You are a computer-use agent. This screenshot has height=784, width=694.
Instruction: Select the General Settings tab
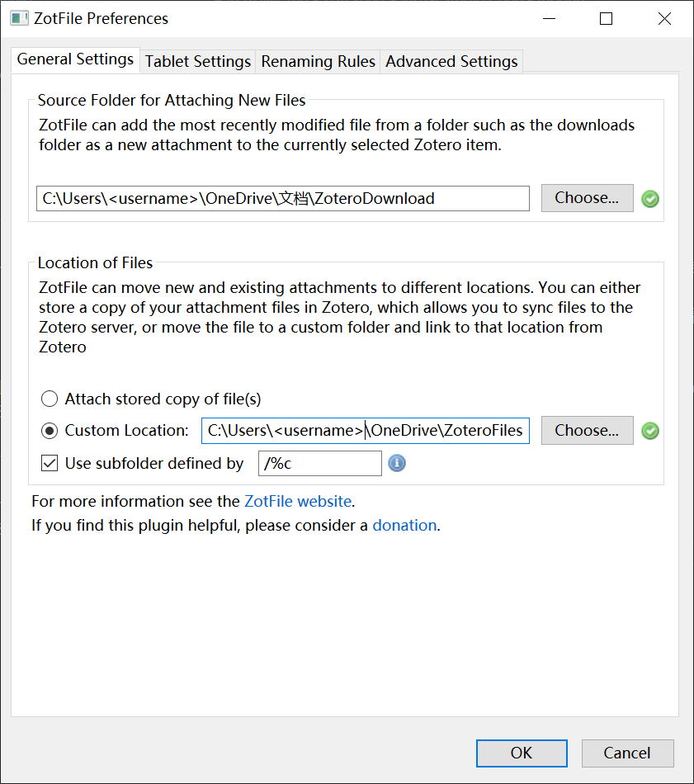click(75, 59)
